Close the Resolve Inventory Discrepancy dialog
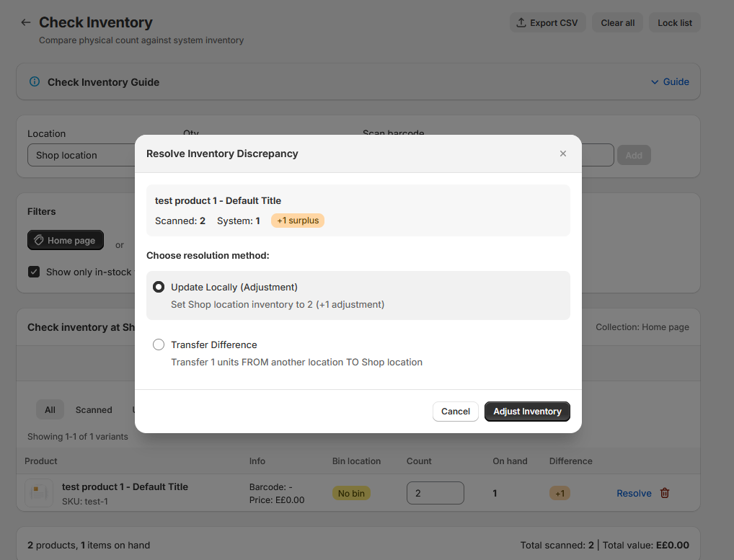The image size is (734, 560). click(563, 154)
